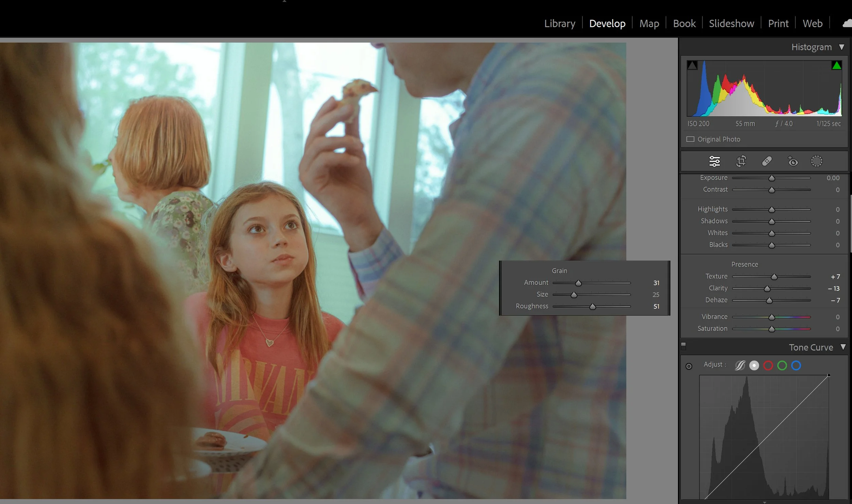
Task: Click the cloud sync icon
Action: pos(847,24)
